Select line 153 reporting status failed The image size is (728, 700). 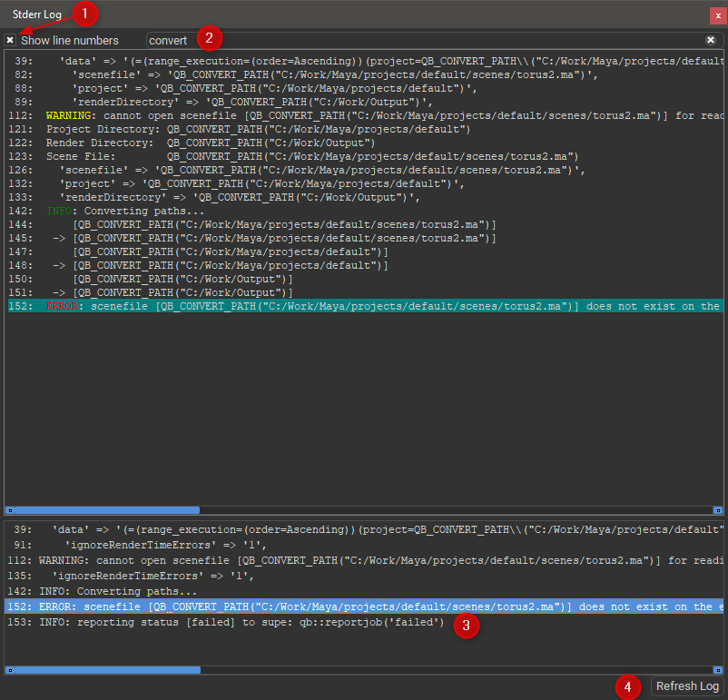[241, 622]
